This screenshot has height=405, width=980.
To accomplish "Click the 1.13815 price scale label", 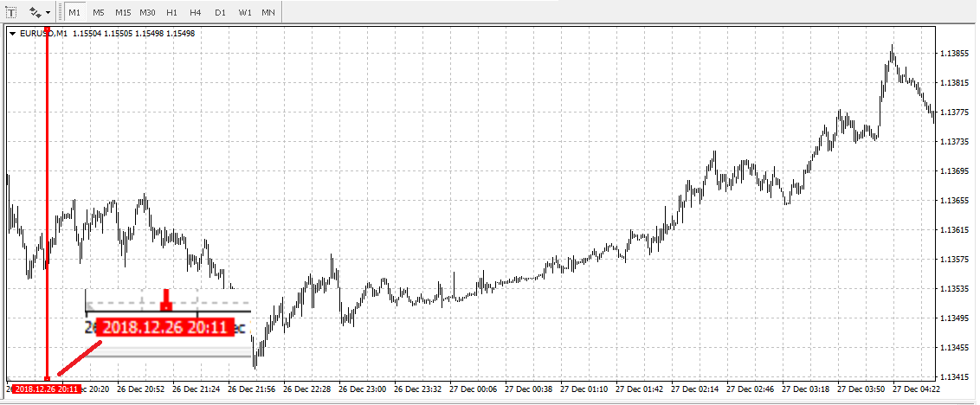I will click(x=954, y=82).
